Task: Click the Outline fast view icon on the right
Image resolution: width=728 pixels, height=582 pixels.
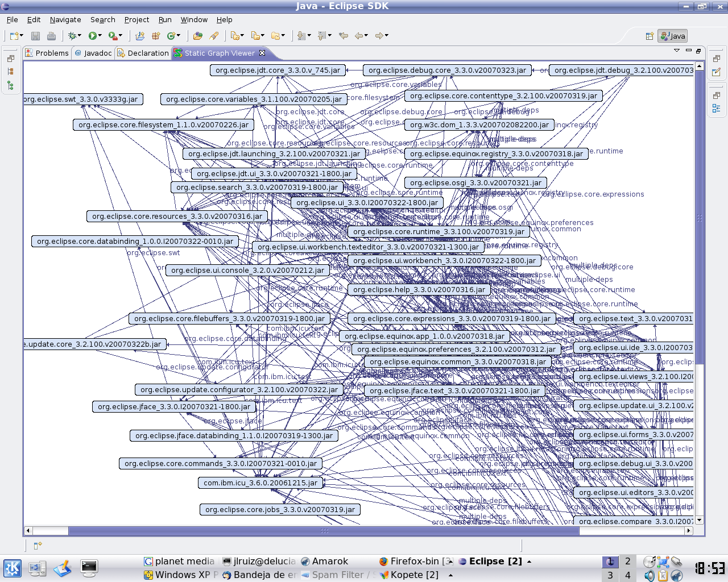Action: (x=716, y=108)
